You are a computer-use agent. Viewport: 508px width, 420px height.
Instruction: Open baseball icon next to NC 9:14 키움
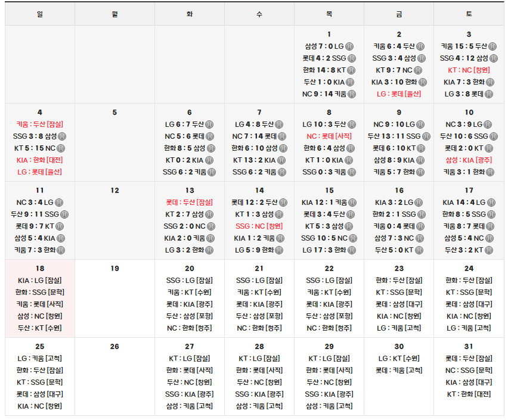(x=352, y=94)
